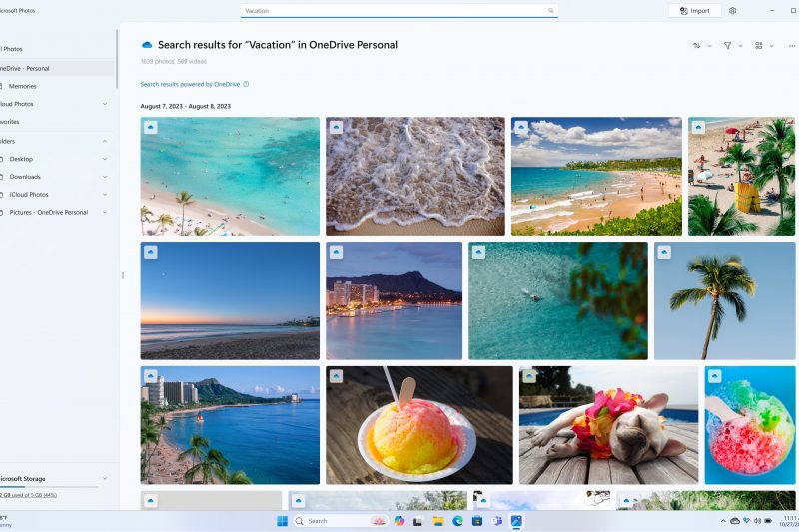This screenshot has width=799, height=532.
Task: Open the Diamond Head night skyline photo
Action: (394, 300)
